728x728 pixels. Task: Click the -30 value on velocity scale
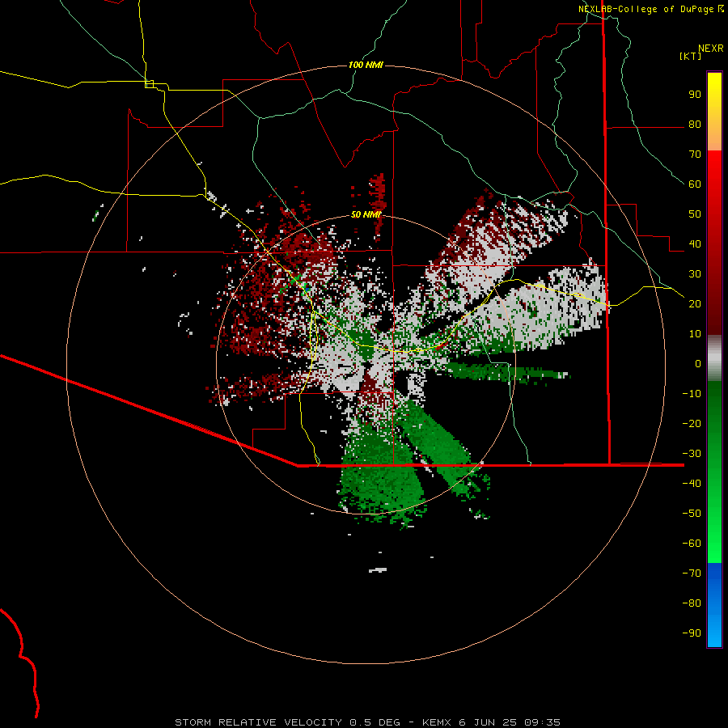(692, 454)
